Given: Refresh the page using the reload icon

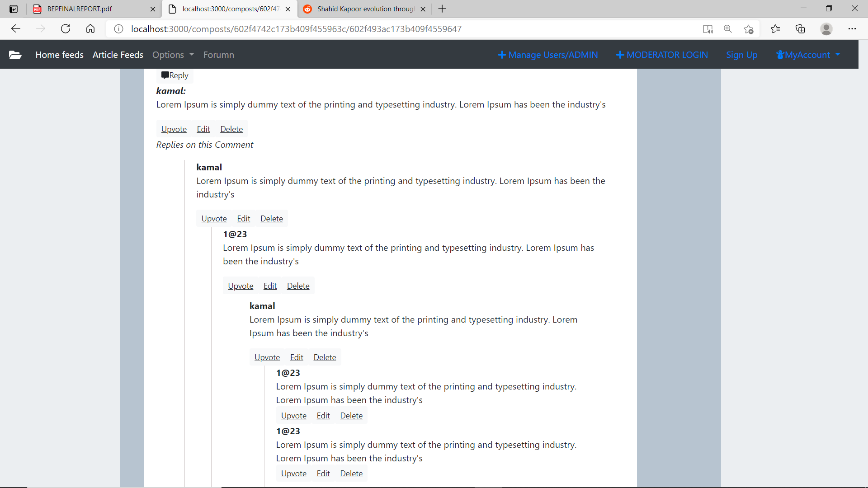Looking at the screenshot, I should click(x=66, y=28).
